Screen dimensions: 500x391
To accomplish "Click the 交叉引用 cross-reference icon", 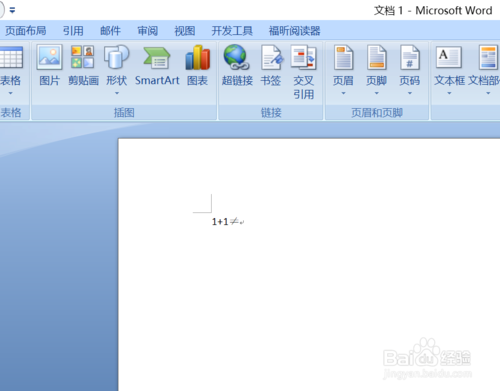I will coord(303,57).
